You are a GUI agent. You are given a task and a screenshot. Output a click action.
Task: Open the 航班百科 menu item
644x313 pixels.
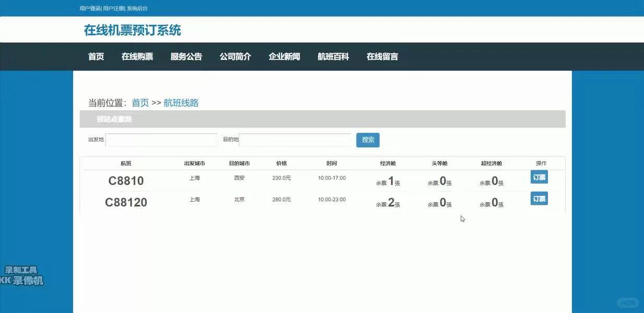click(x=333, y=56)
